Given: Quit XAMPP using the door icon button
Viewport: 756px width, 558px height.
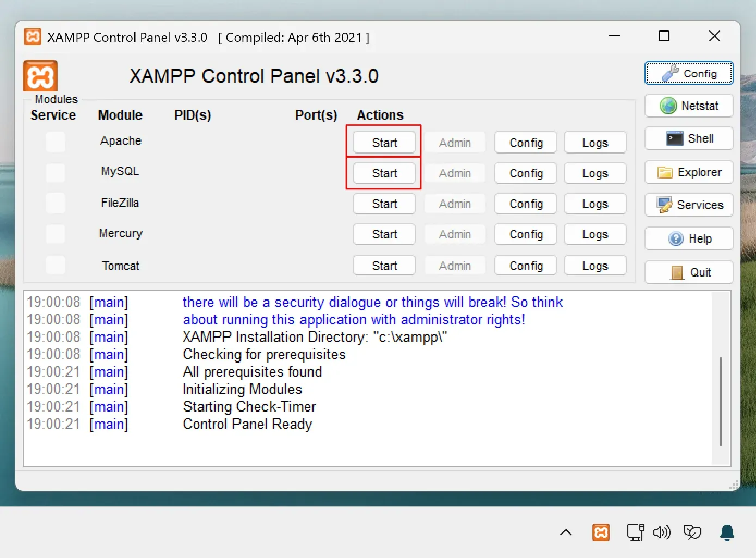Looking at the screenshot, I should click(689, 272).
